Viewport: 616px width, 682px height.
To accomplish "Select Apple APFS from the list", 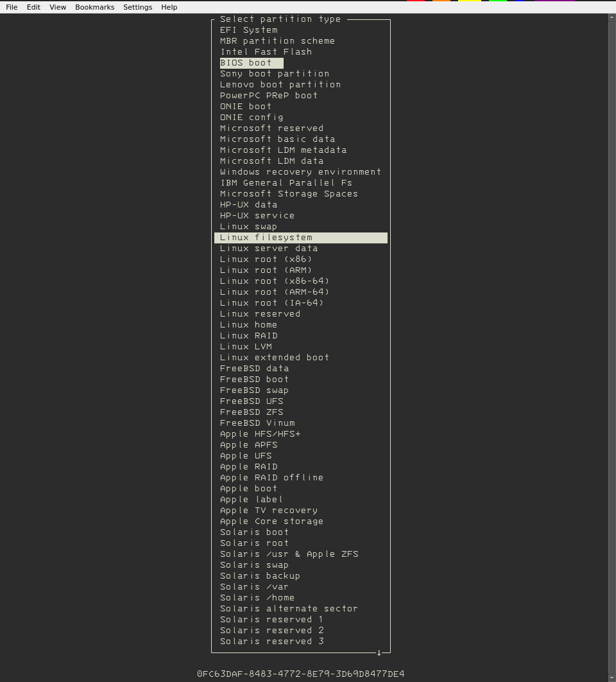I will click(249, 445).
